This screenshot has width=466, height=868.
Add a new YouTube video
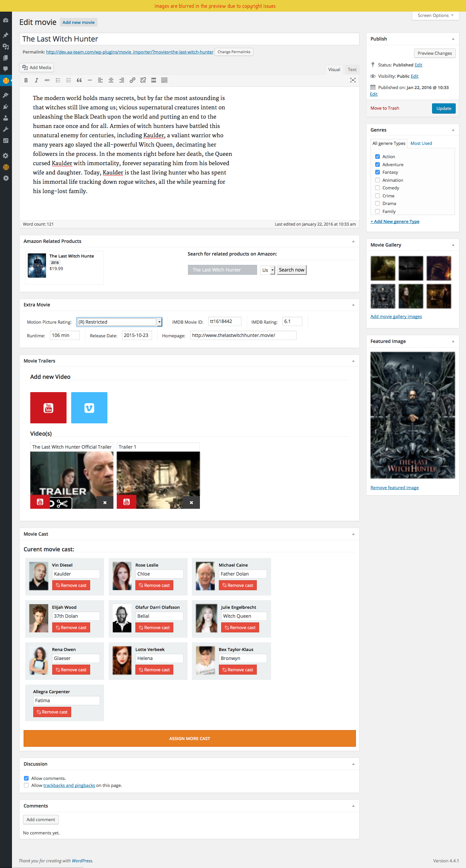48,408
